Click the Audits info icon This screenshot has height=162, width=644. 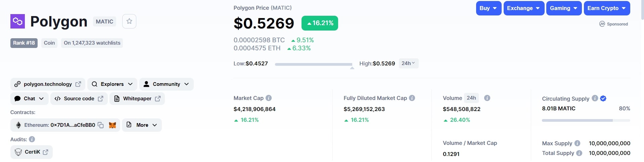32,139
